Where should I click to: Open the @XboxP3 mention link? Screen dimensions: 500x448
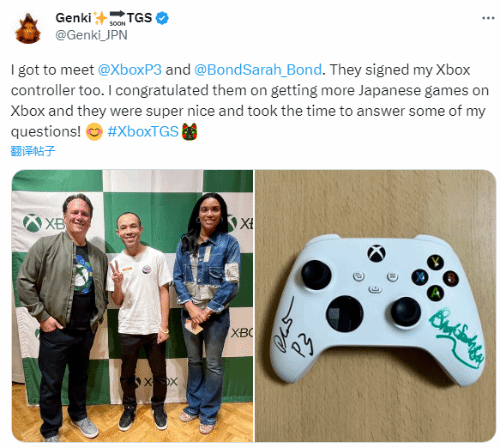click(x=130, y=70)
